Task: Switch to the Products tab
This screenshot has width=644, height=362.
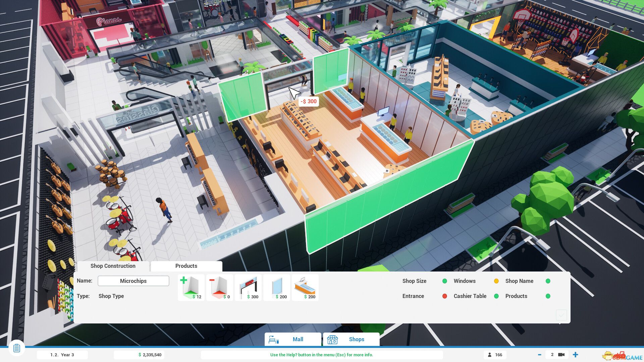Action: (x=186, y=266)
